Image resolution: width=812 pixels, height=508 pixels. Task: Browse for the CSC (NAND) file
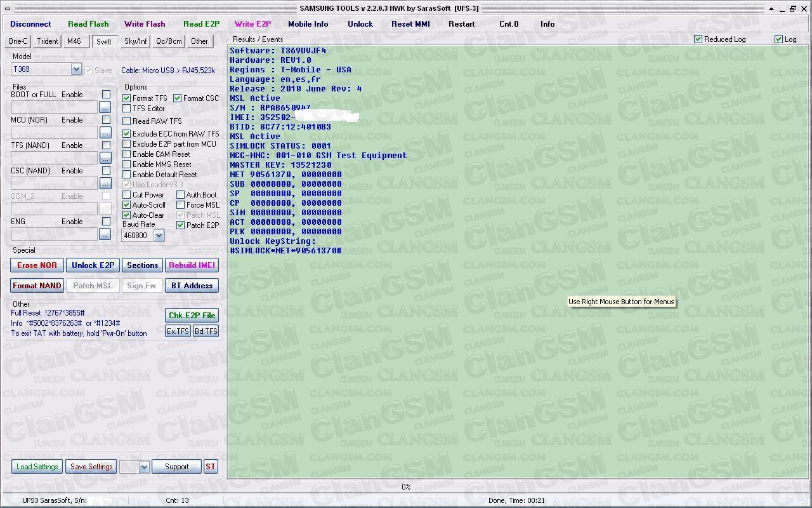coord(105,184)
